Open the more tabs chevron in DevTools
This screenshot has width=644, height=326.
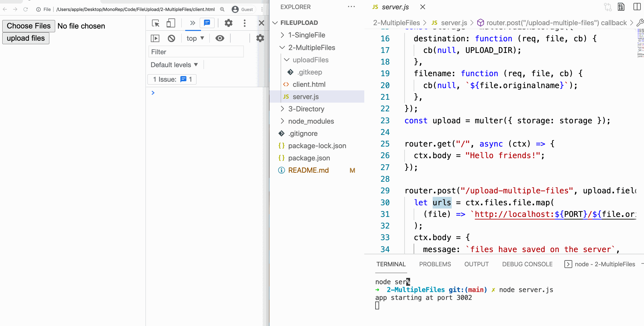[192, 23]
